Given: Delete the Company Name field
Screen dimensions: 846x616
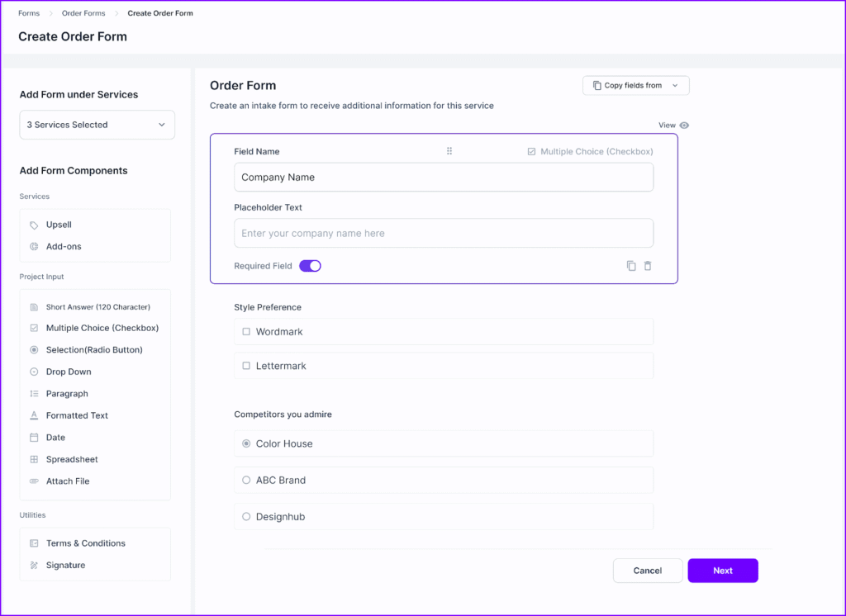Looking at the screenshot, I should coord(648,265).
